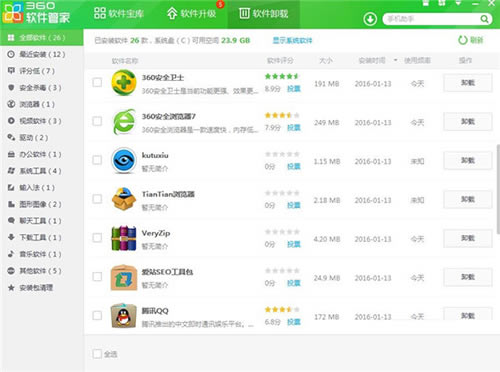Screen dimensions: 500x372
Task: Tick checkbox for 360安全浏览器7
Action: (x=97, y=121)
